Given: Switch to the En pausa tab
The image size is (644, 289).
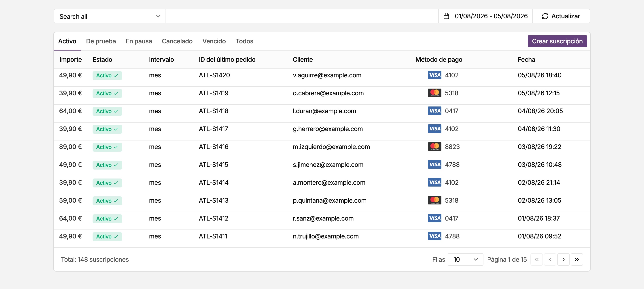Looking at the screenshot, I should coord(139,41).
